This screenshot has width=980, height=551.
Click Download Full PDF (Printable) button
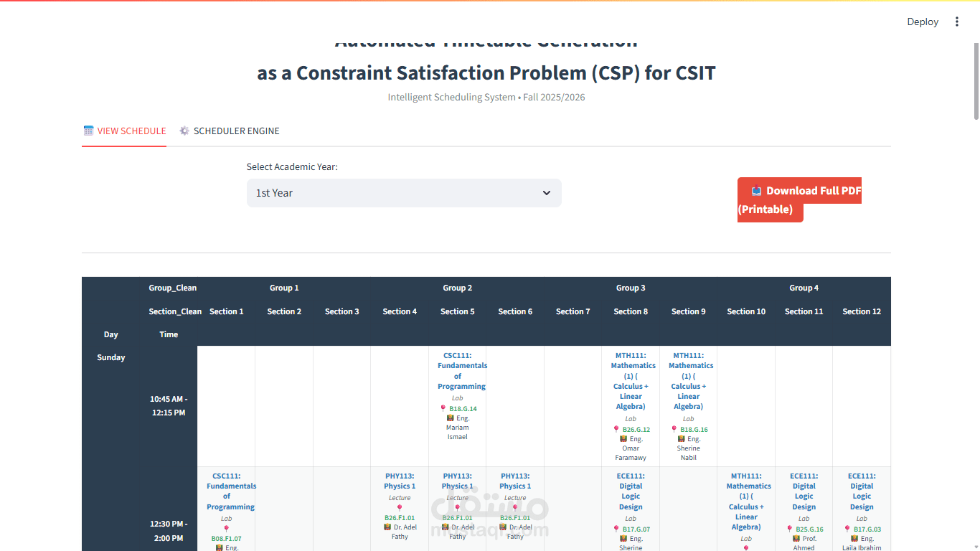(x=799, y=199)
